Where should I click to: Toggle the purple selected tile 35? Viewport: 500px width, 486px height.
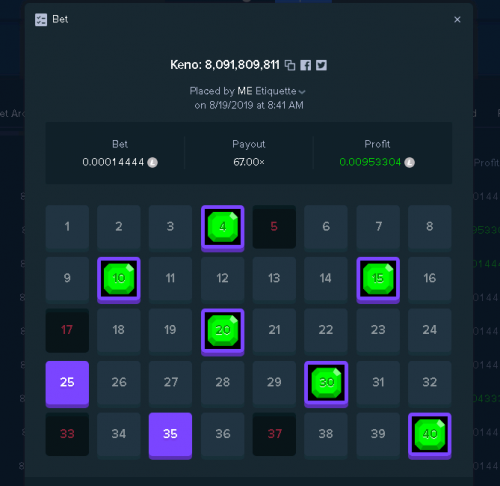[170, 435]
